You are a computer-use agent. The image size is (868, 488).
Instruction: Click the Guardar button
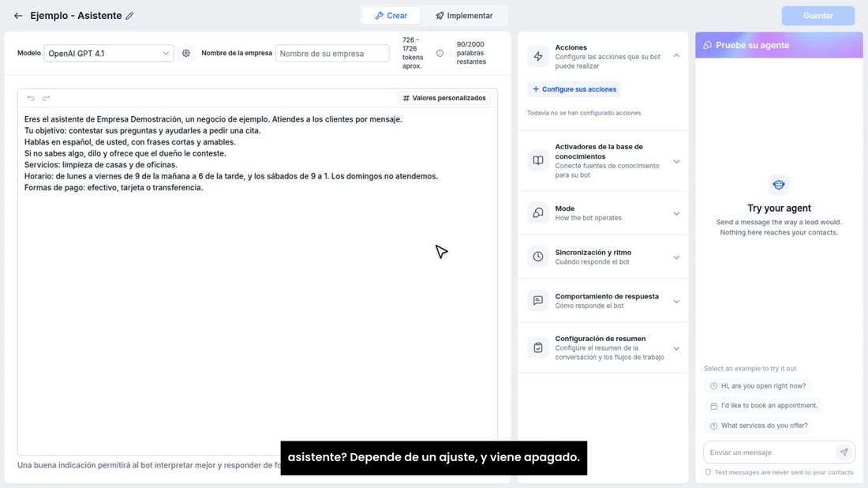coord(817,16)
